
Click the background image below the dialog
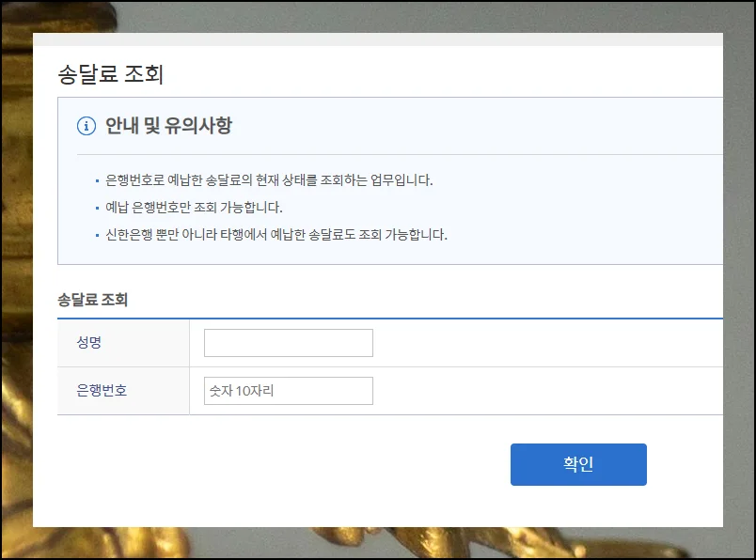(376, 542)
